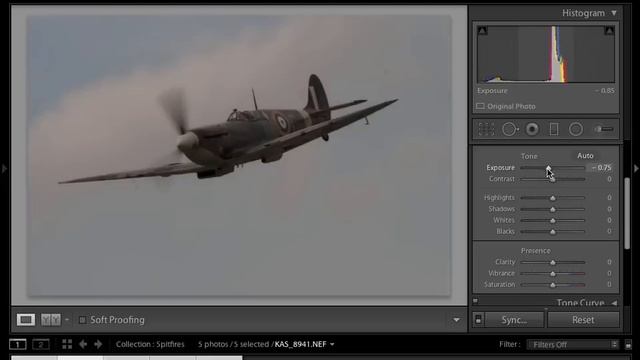Select the Graduated Filter tool
Image resolution: width=640 pixels, height=360 pixels.
(554, 129)
